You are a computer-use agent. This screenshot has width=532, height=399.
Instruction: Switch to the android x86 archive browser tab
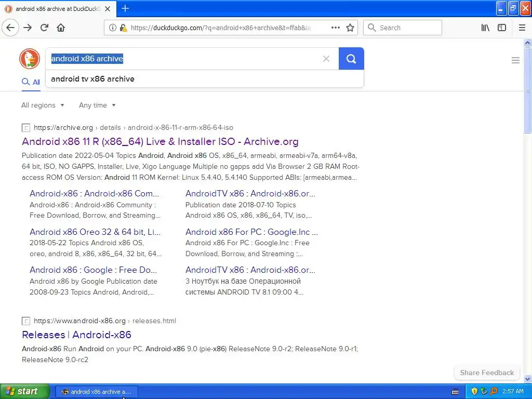coord(58,9)
